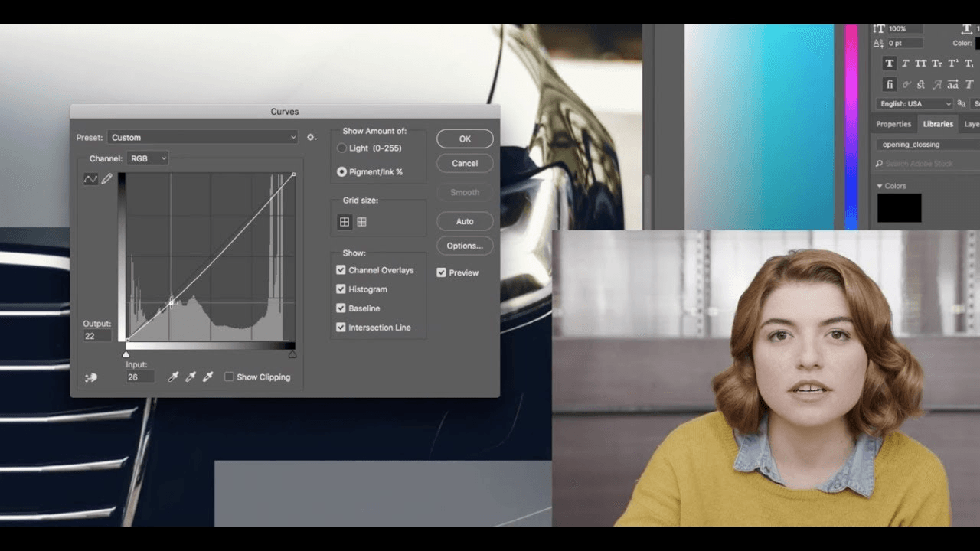Image resolution: width=980 pixels, height=551 pixels.
Task: Select the top-right endpoint of the curve
Action: pos(293,174)
